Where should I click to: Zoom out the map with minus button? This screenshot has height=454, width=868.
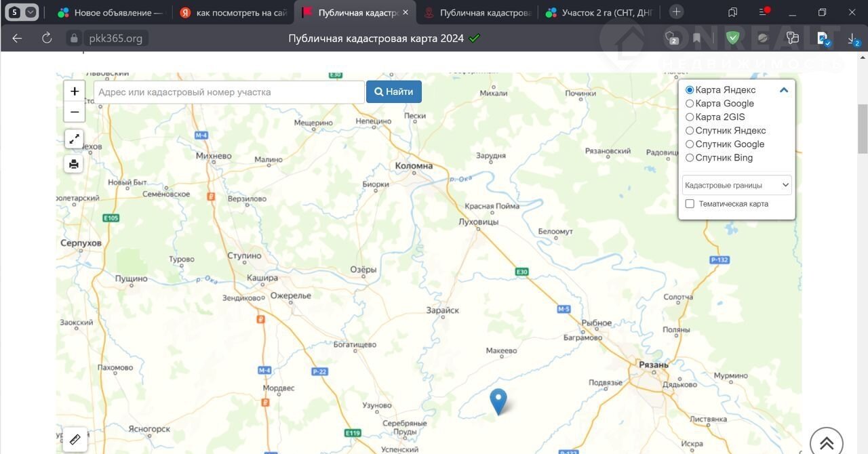coord(75,112)
